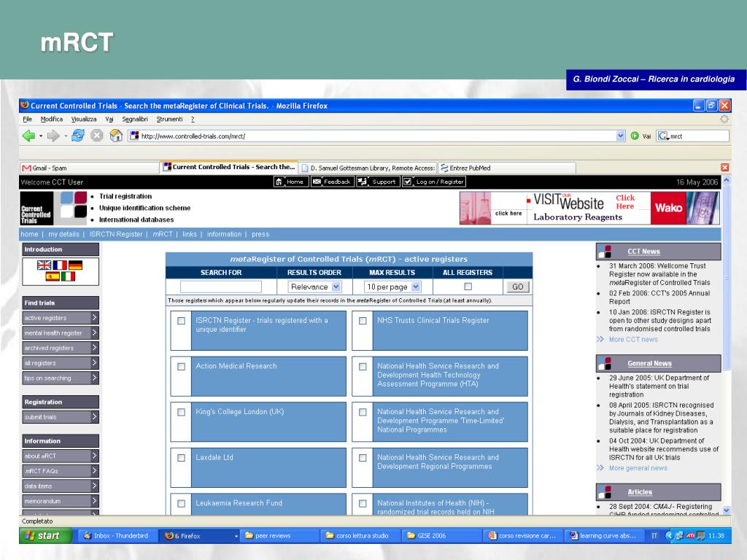The image size is (747, 560).
Task: Close the current tab with red X
Action: 724,167
